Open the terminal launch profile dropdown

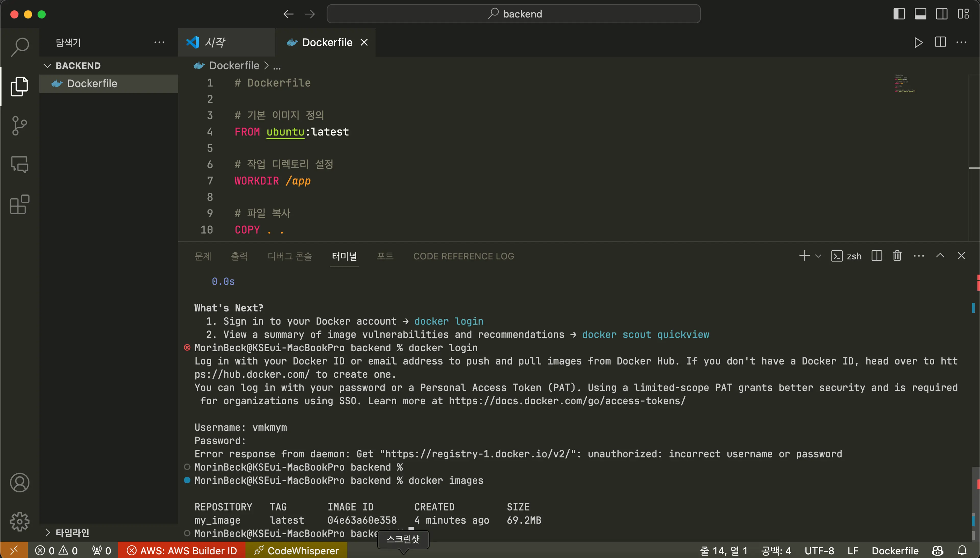[818, 256]
